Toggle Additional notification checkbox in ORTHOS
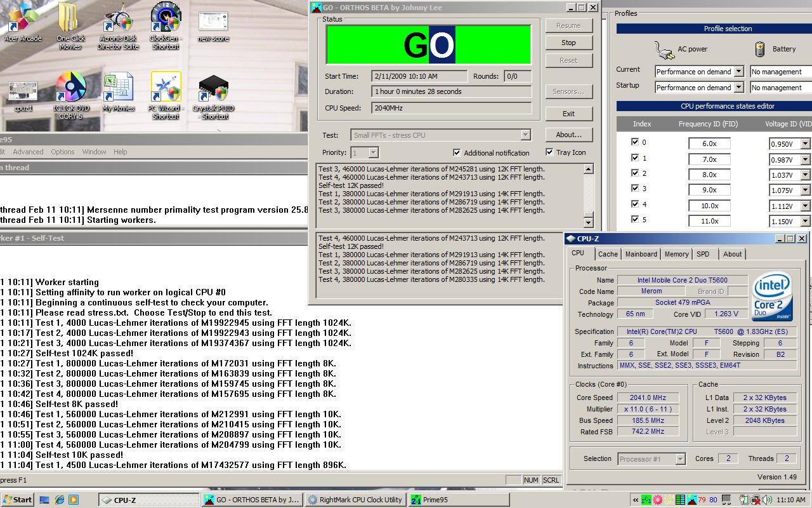The image size is (812, 508). point(457,152)
